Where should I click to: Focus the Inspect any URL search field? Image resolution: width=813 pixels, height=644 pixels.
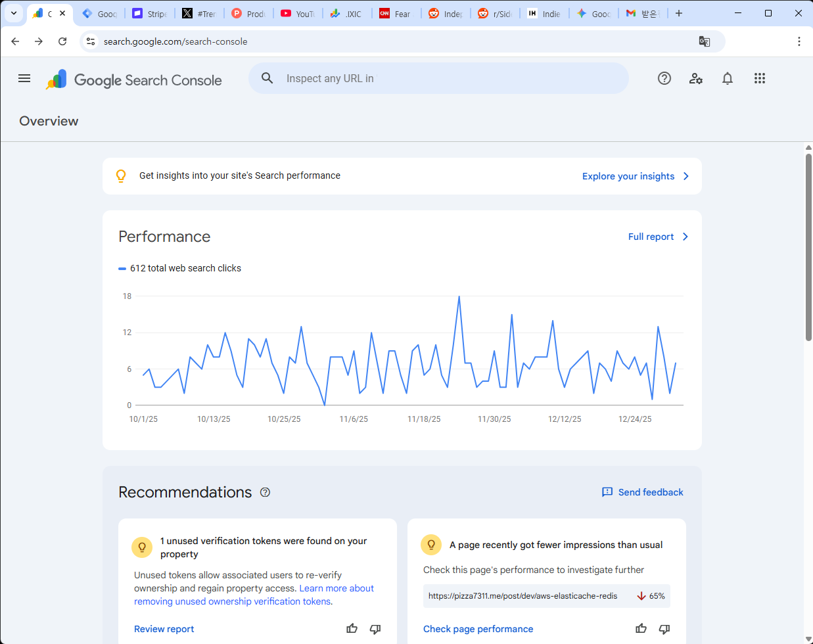(447, 78)
